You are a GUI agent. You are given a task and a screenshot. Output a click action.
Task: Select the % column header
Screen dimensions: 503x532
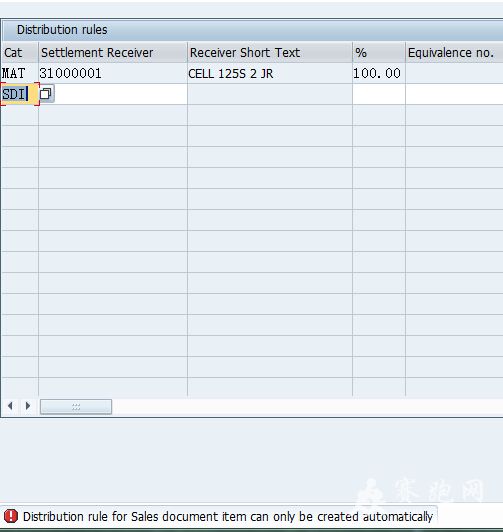click(x=379, y=53)
